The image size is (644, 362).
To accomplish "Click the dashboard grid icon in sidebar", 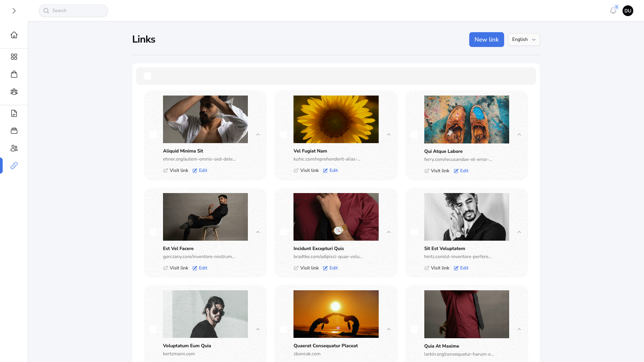I will (14, 57).
